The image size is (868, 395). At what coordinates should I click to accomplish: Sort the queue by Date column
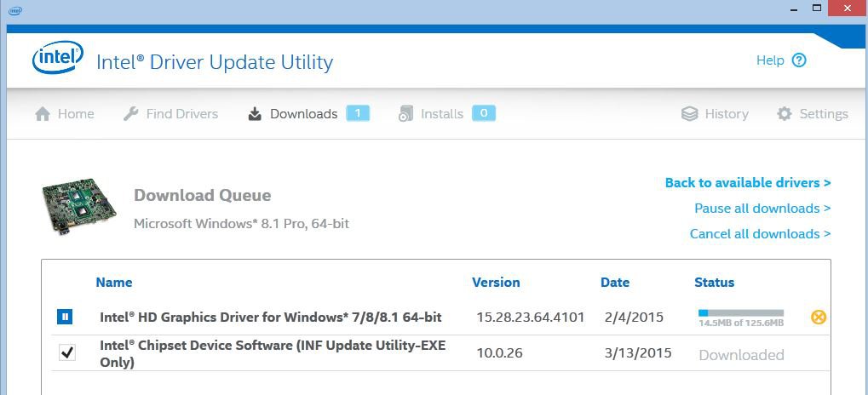click(614, 283)
